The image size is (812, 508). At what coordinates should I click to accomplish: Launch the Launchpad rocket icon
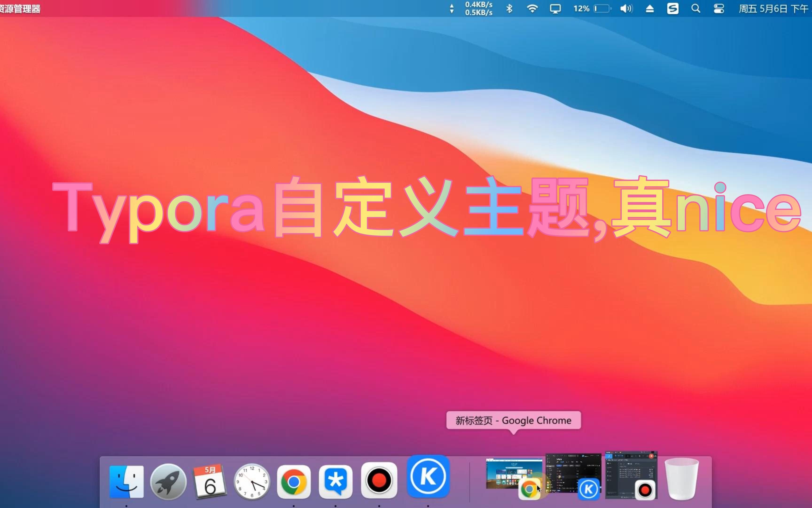[168, 481]
